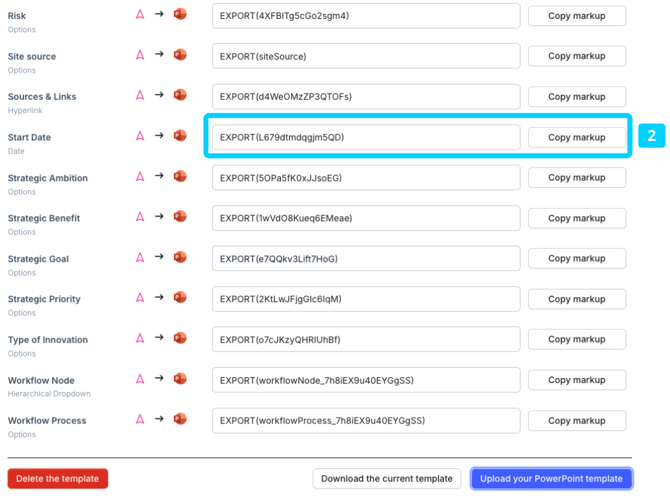Click Delete the template button
The image size is (670, 498).
[58, 478]
